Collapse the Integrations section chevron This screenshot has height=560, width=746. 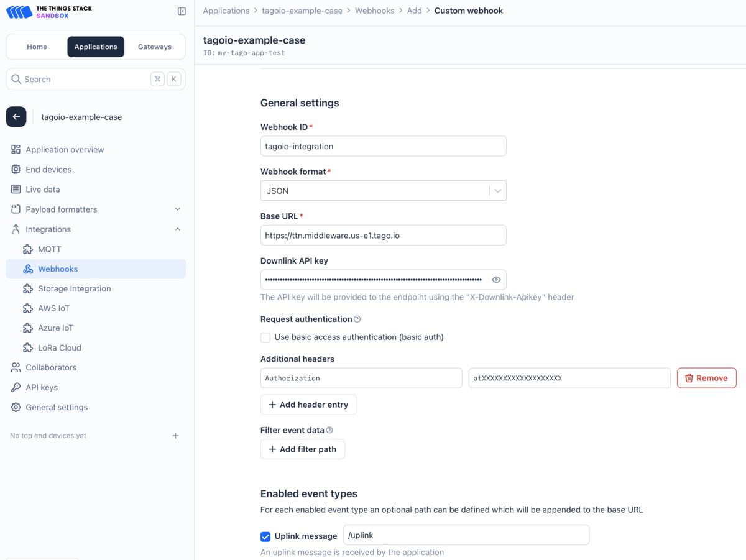[x=178, y=229]
